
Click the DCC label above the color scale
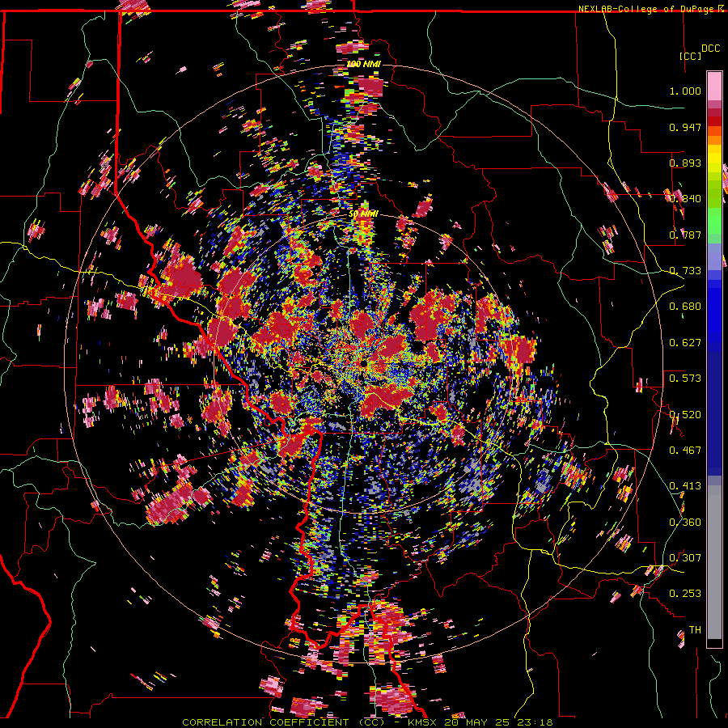coord(710,49)
